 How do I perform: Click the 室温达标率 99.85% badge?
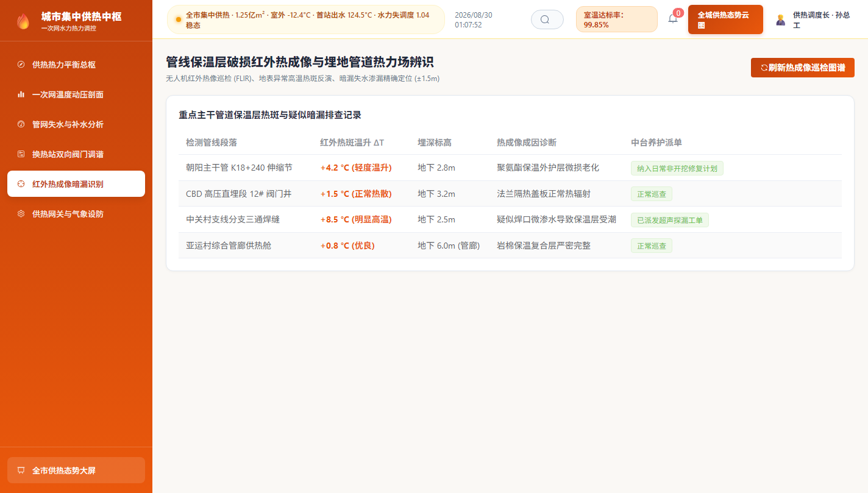[616, 20]
